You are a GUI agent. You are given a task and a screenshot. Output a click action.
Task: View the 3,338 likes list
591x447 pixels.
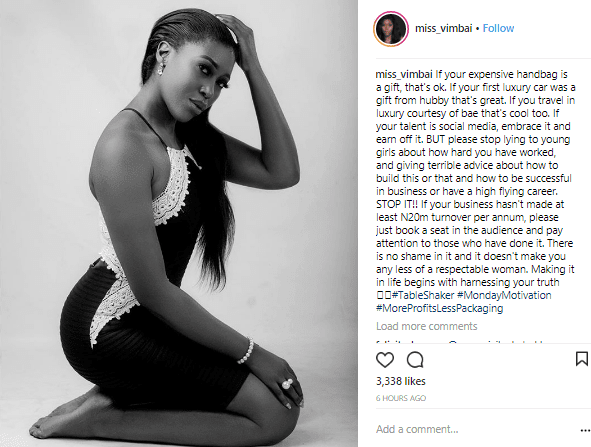[401, 381]
